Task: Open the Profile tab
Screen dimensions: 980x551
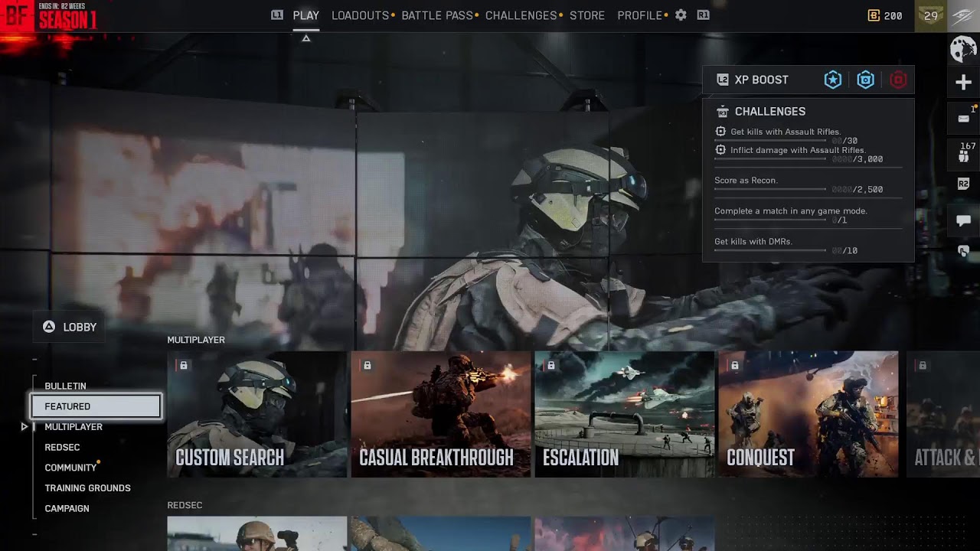Action: [x=640, y=15]
